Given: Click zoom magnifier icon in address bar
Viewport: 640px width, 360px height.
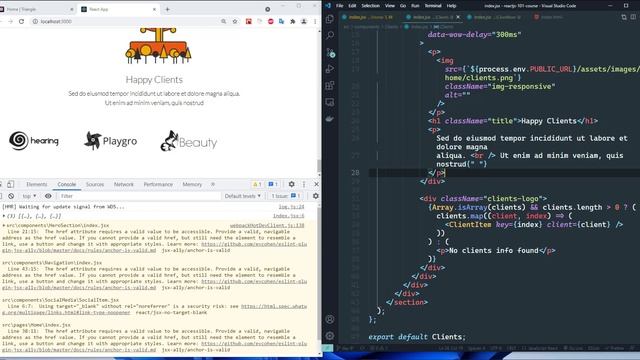Looking at the screenshot, I should (x=224, y=21).
